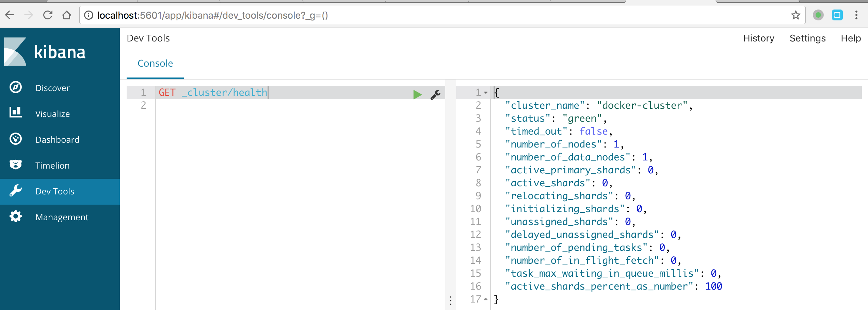Open the Timelion section

click(52, 166)
